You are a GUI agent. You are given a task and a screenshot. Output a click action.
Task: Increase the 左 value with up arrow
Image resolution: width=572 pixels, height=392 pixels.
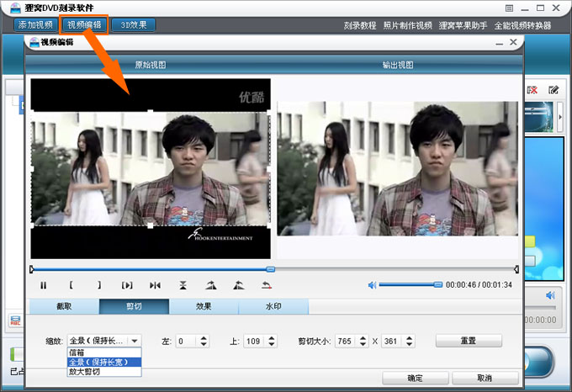[x=204, y=338]
